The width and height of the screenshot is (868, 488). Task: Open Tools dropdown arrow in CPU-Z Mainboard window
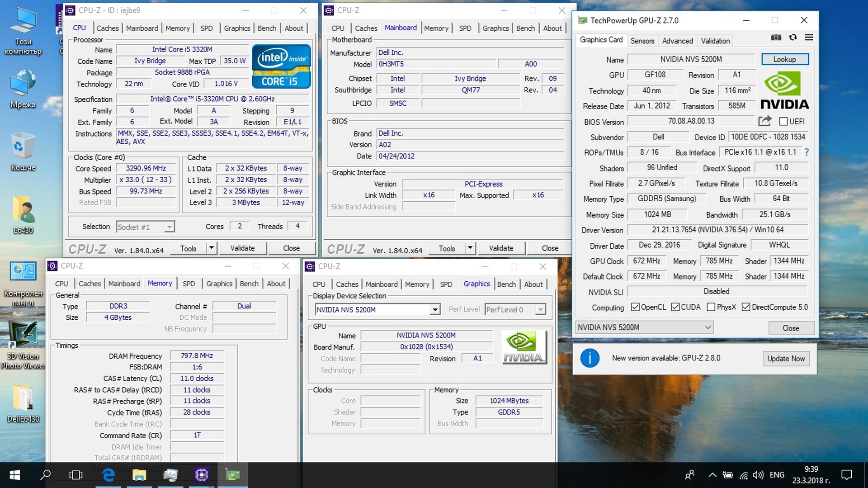(x=470, y=248)
